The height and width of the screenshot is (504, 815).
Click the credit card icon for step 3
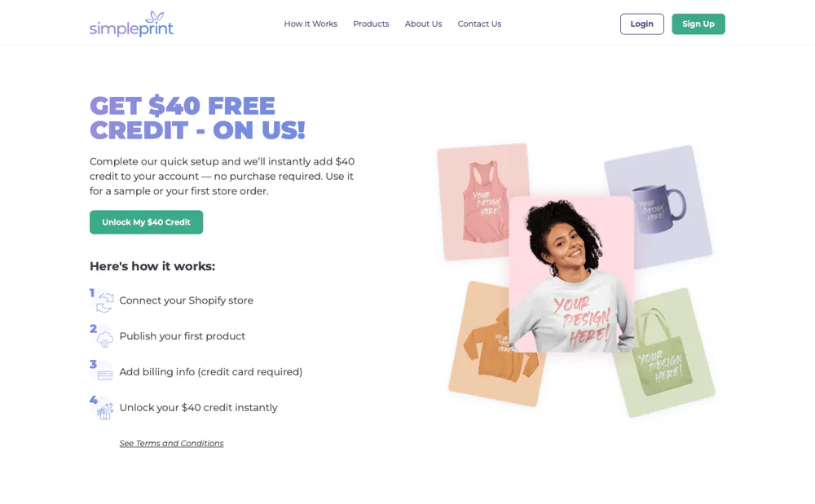pos(105,375)
